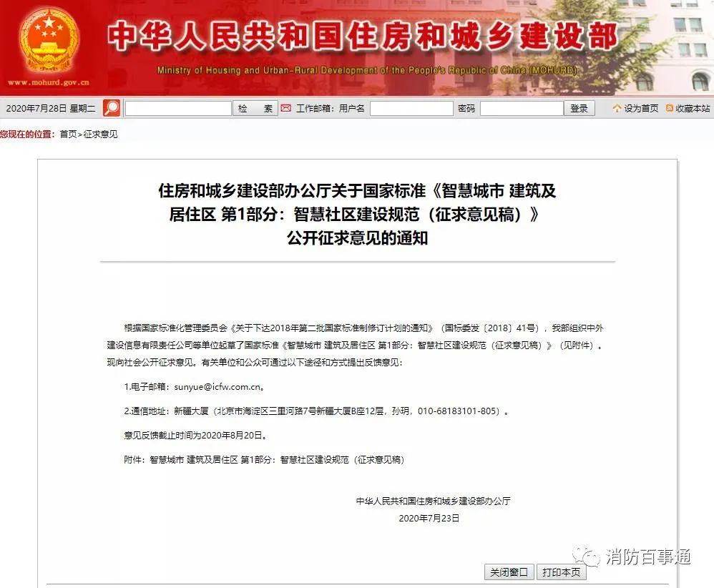Click the 设为首页 link text
Viewport: 714px width, 588px height.
tap(641, 108)
